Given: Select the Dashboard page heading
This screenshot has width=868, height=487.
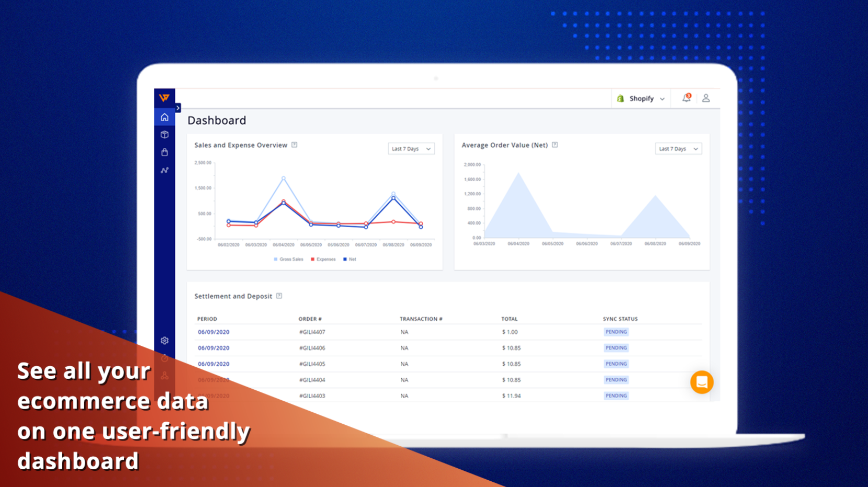Looking at the screenshot, I should (x=217, y=120).
